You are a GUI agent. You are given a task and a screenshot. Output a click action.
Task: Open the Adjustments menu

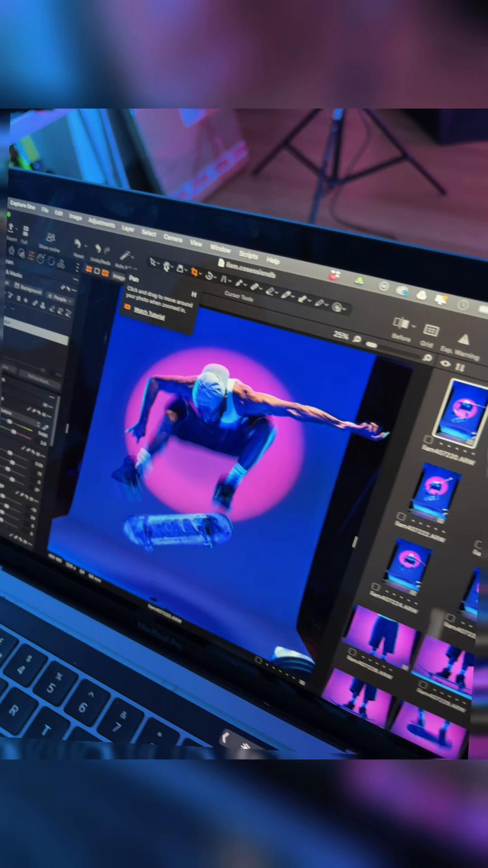102,223
